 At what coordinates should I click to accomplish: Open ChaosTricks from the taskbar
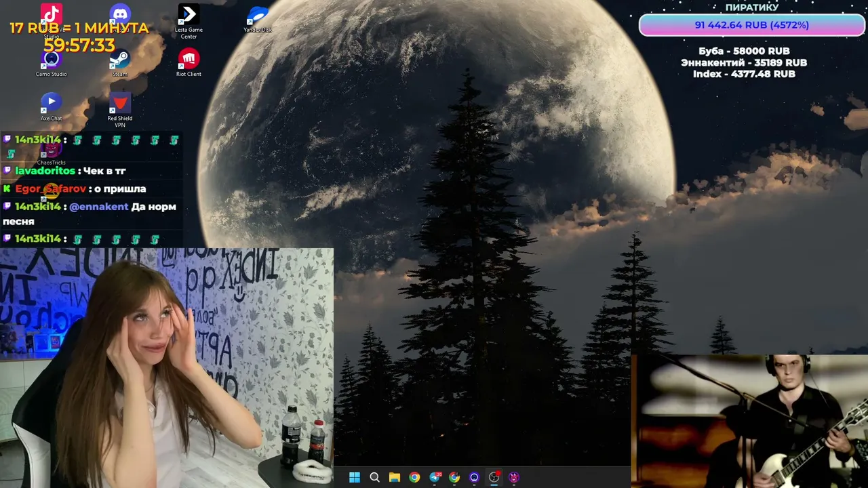coord(514,477)
